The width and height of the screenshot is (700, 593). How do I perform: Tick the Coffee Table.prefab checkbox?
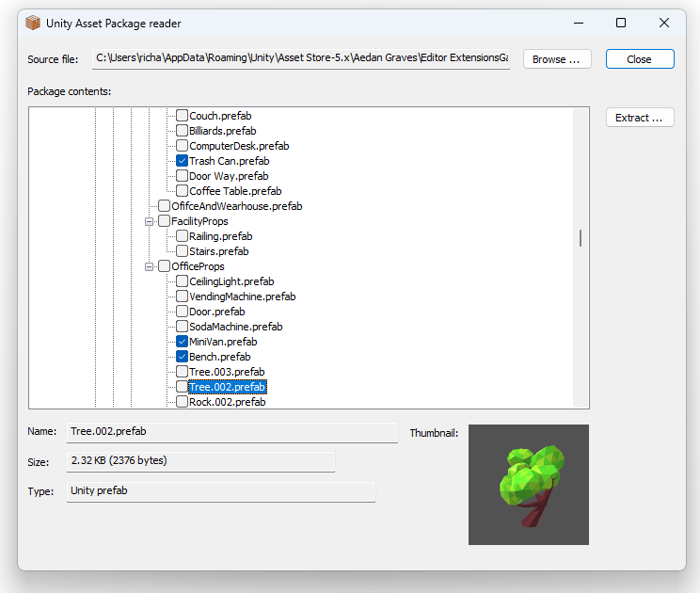pyautogui.click(x=182, y=191)
